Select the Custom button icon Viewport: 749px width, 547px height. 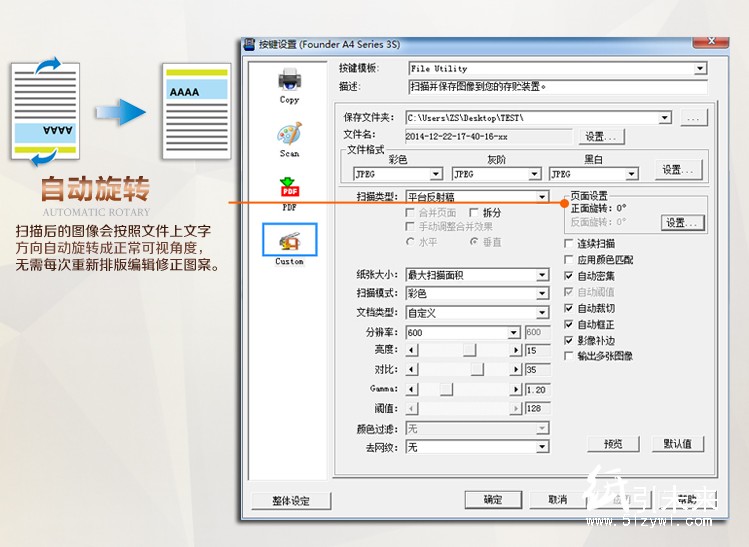(289, 241)
